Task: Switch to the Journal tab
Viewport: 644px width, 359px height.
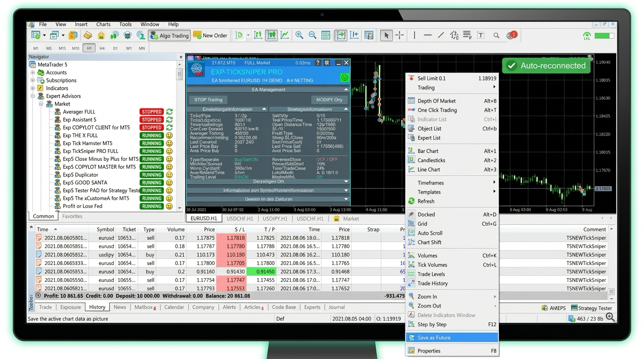Action: (337, 307)
